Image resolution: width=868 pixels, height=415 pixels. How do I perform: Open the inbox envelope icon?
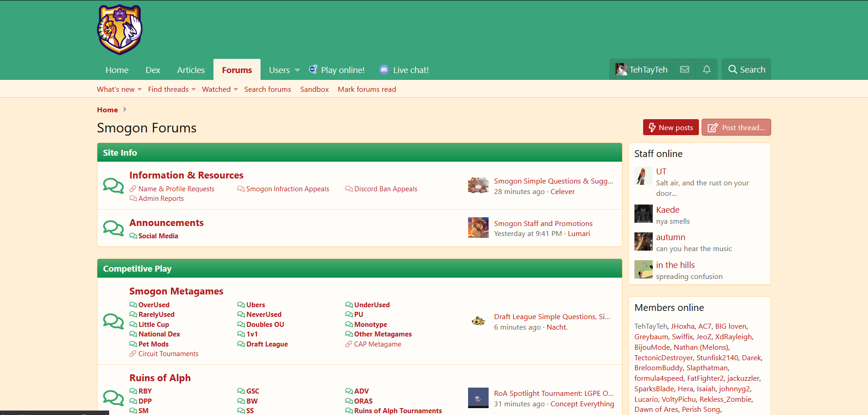(684, 69)
